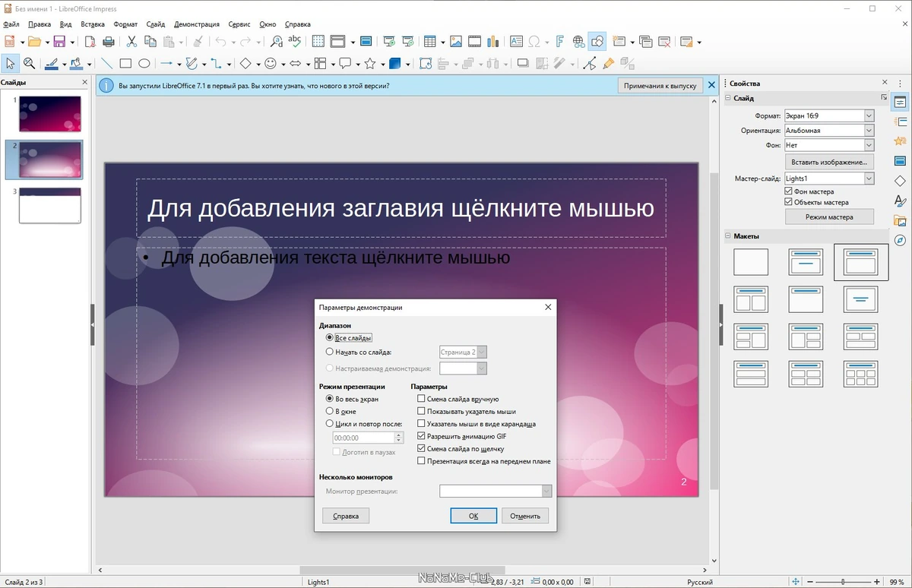The image size is (912, 588).
Task: Open the 'Файл' menu
Action: click(x=11, y=24)
